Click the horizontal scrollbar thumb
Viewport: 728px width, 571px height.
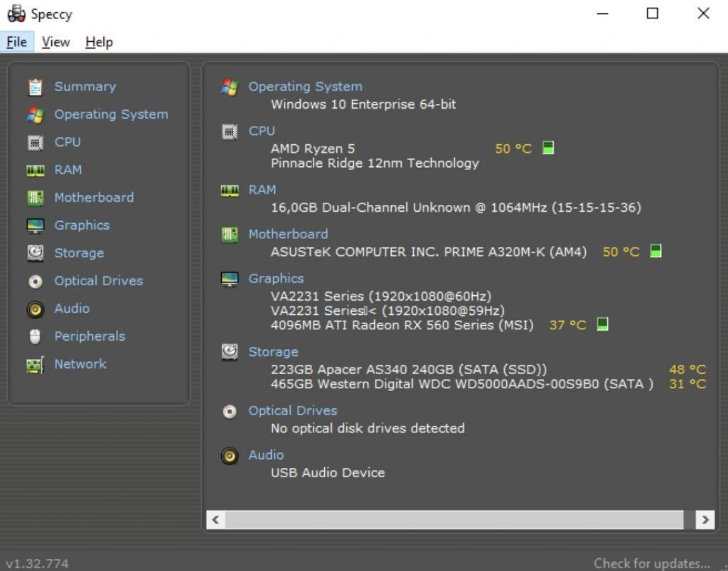click(x=454, y=520)
